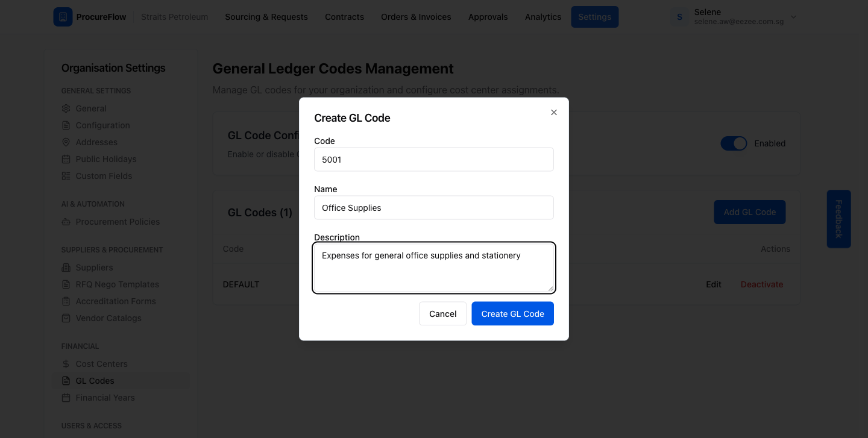Click the DEFAULT code cell
868x438 pixels.
[x=241, y=284]
